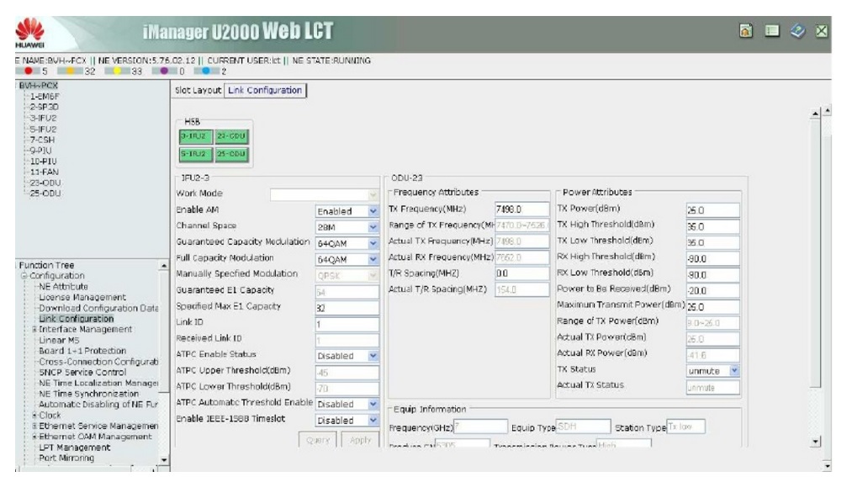Viewport: 868px width, 477px height.
Task: Click the Apply button
Action: click(360, 440)
